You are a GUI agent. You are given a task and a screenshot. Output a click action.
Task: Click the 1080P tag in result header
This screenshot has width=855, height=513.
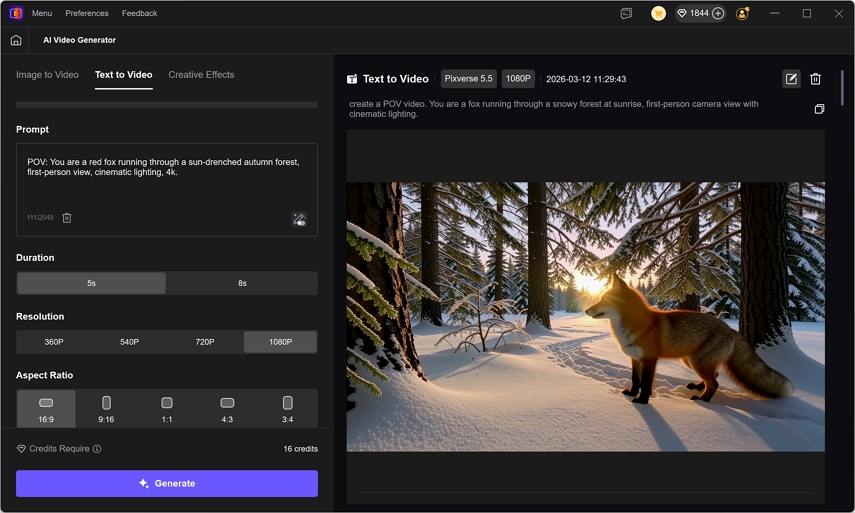pyautogui.click(x=518, y=79)
